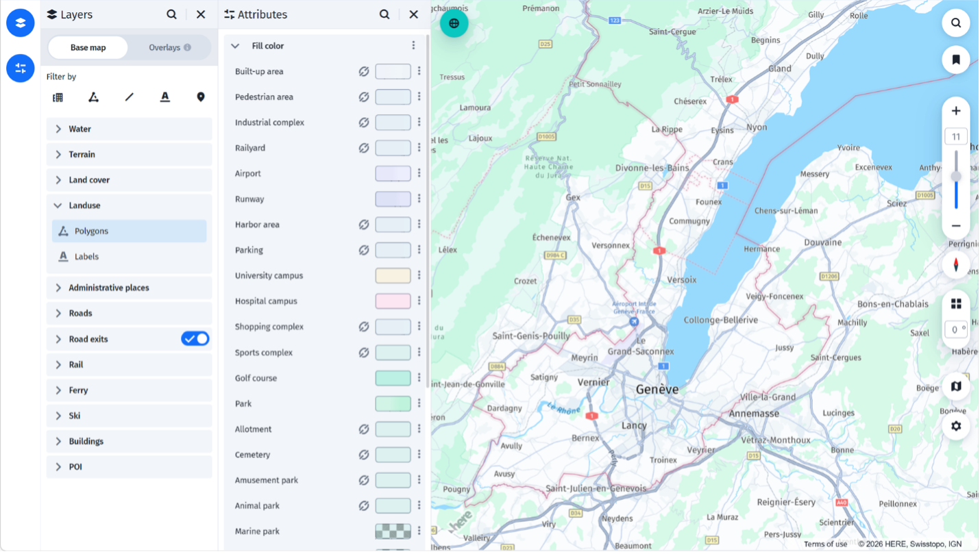Expand the Water layer group
980x554 pixels.
[130, 129]
